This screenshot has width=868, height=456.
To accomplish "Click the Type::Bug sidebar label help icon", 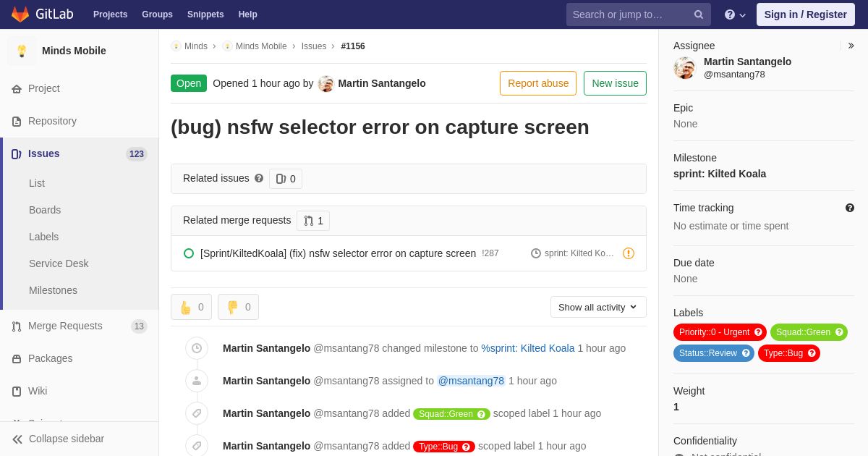I will pos(812,353).
